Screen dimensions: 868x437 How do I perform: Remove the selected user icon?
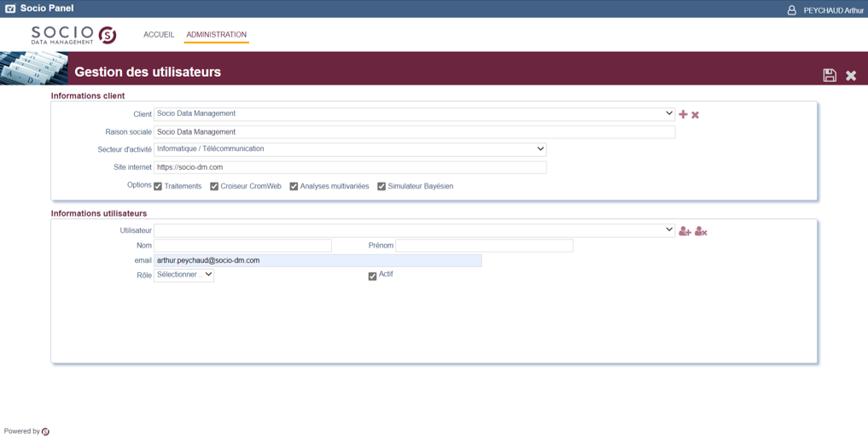[x=701, y=231]
